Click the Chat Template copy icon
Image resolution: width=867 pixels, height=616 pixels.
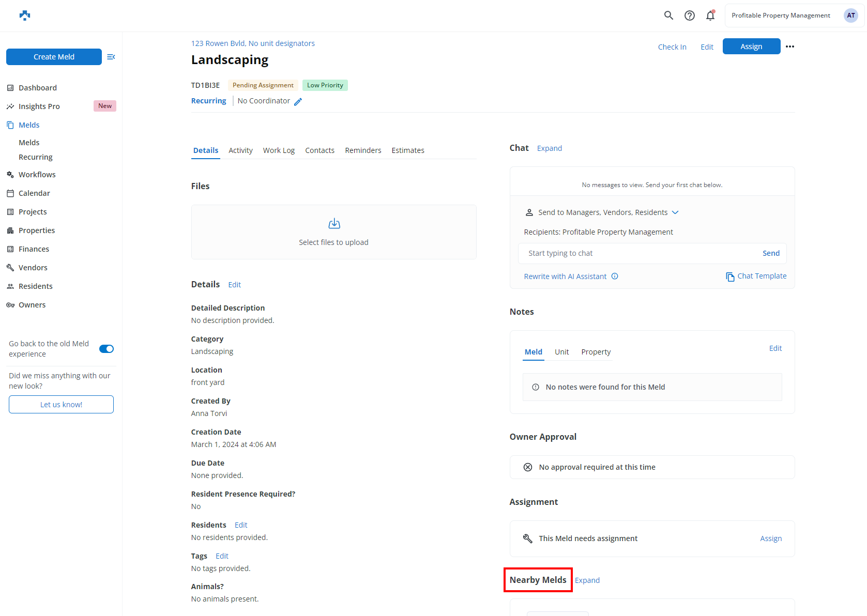(x=729, y=277)
